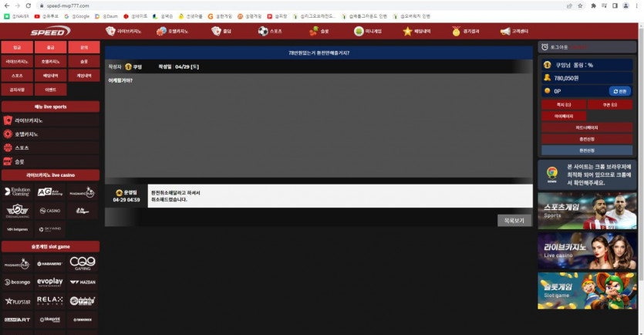Select the Evoplay slot provider logo
Image resolution: width=644 pixels, height=335 pixels.
point(50,282)
